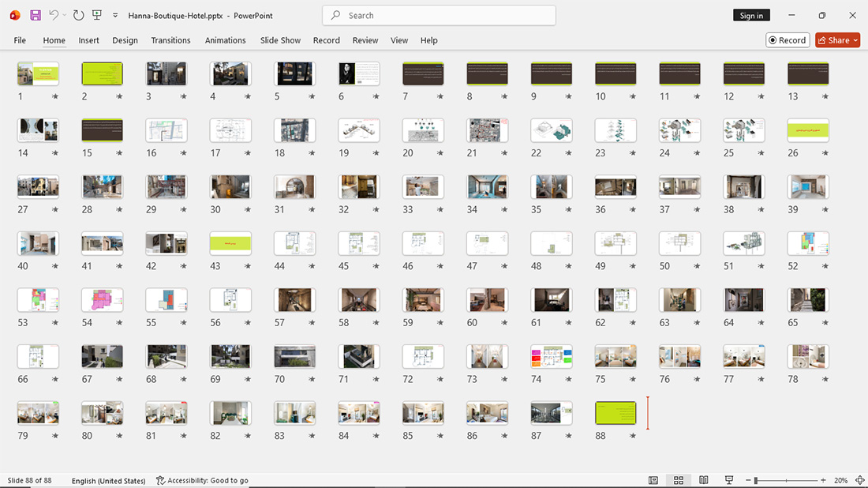The height and width of the screenshot is (488, 868).
Task: Click zoom out minus button
Action: pos(748,480)
